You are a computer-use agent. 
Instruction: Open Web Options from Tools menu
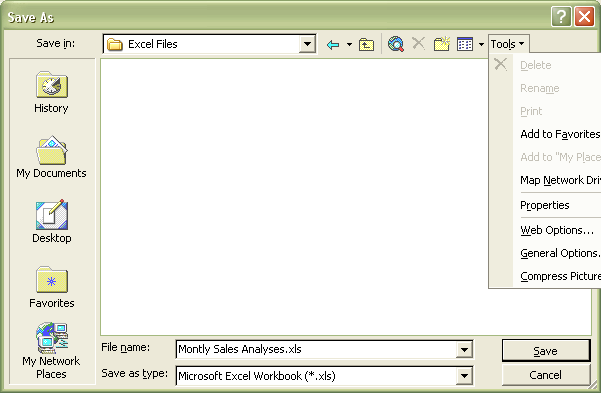pyautogui.click(x=557, y=230)
